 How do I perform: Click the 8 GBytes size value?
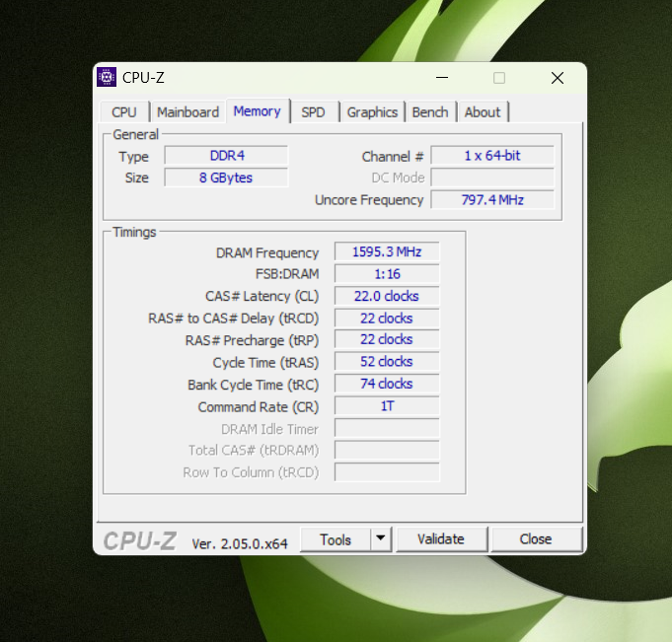pos(226,178)
